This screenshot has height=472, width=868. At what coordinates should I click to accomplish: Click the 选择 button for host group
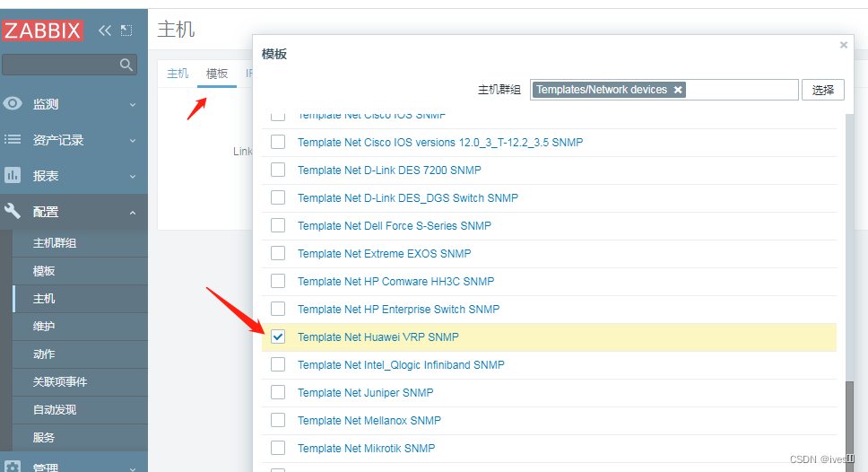tap(822, 90)
